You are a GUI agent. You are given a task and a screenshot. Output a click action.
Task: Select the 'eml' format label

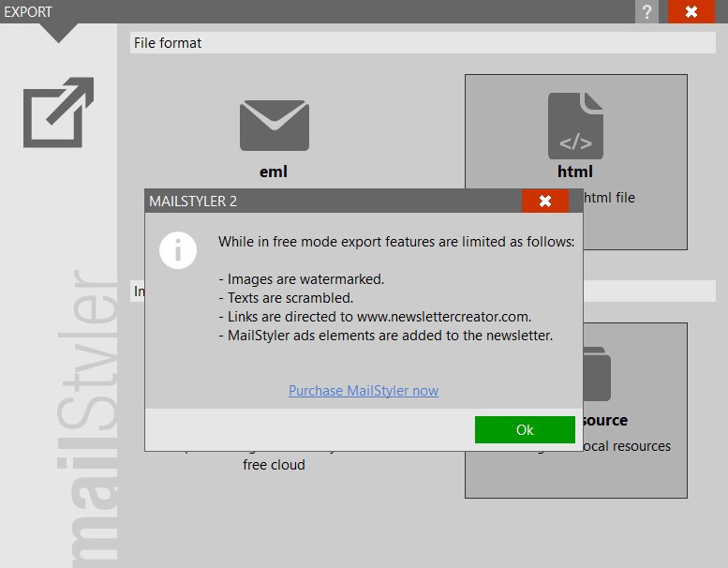coord(274,172)
